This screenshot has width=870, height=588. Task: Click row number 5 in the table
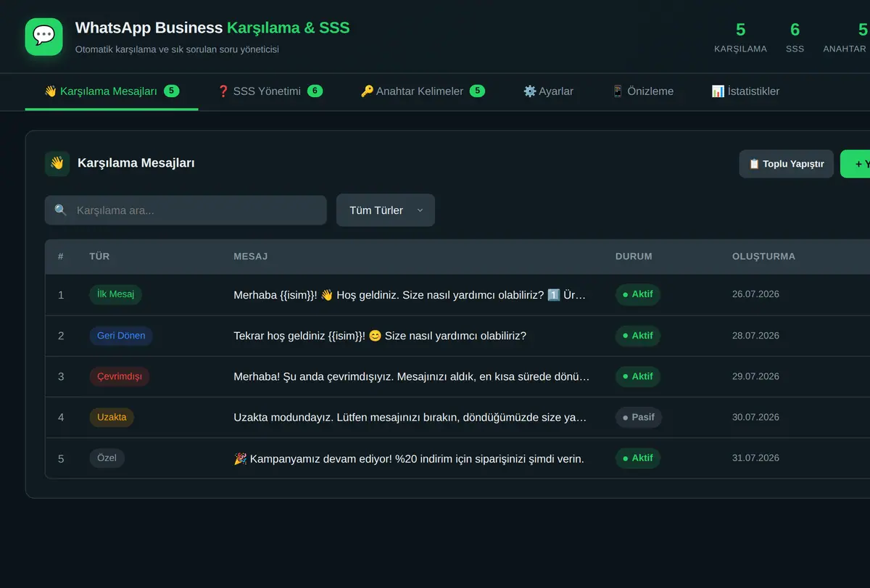coord(61,458)
